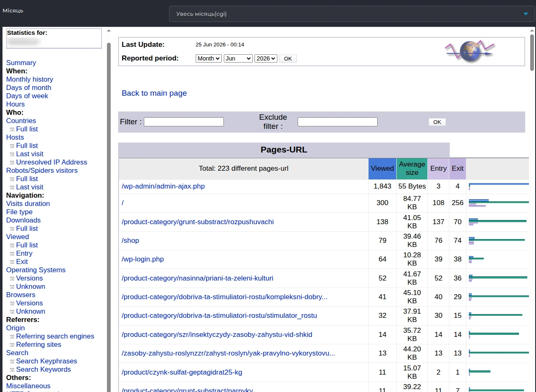Open Miscellaneous report
Image resolution: width=536 pixels, height=392 pixels.
(x=28, y=386)
